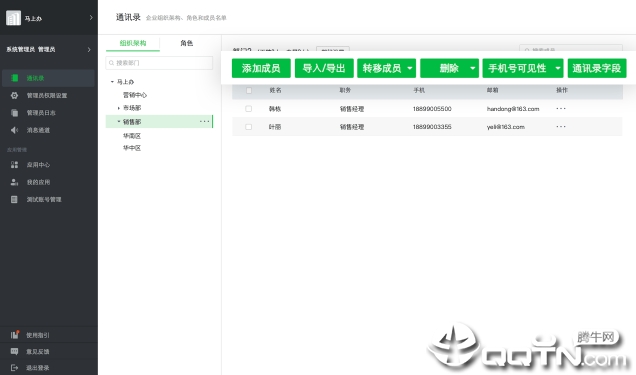Open the 转移成员 dropdown arrow
This screenshot has height=375, width=636.
410,68
